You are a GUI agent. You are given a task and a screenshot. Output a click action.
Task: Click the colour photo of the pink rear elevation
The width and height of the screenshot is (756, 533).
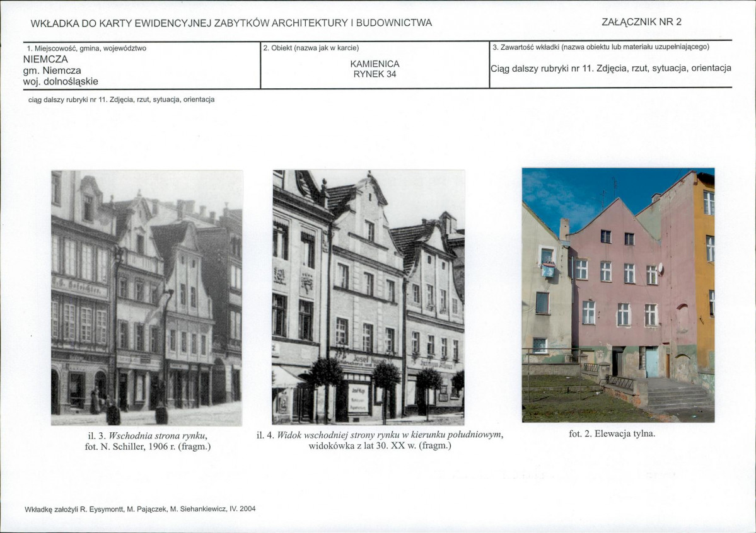point(618,295)
